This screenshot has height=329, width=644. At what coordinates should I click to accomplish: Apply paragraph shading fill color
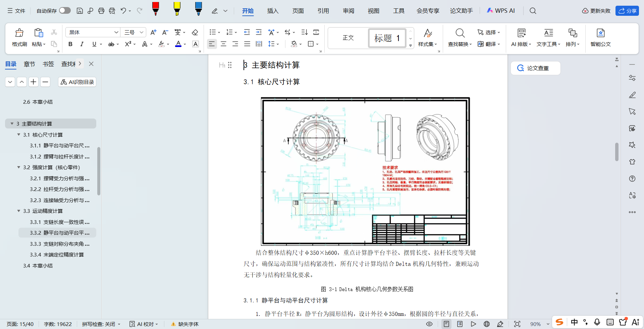294,44
